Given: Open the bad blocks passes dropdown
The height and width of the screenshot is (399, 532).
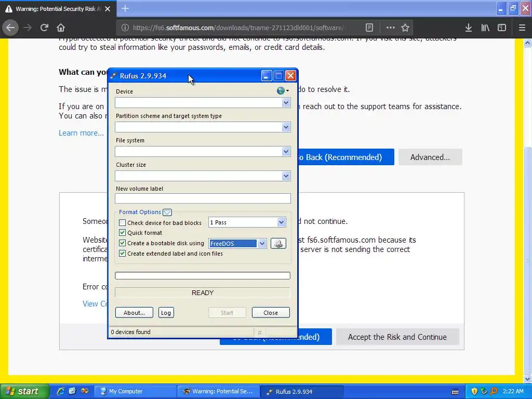Looking at the screenshot, I should point(247,222).
